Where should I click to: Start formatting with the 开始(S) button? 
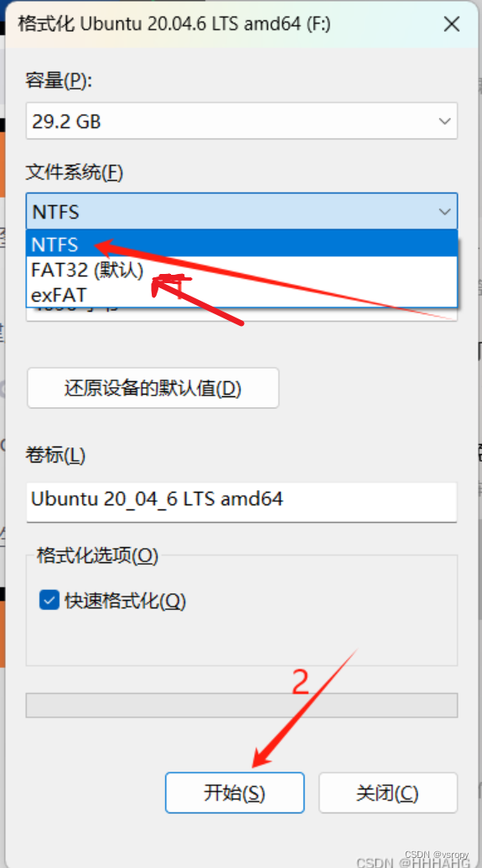[235, 793]
